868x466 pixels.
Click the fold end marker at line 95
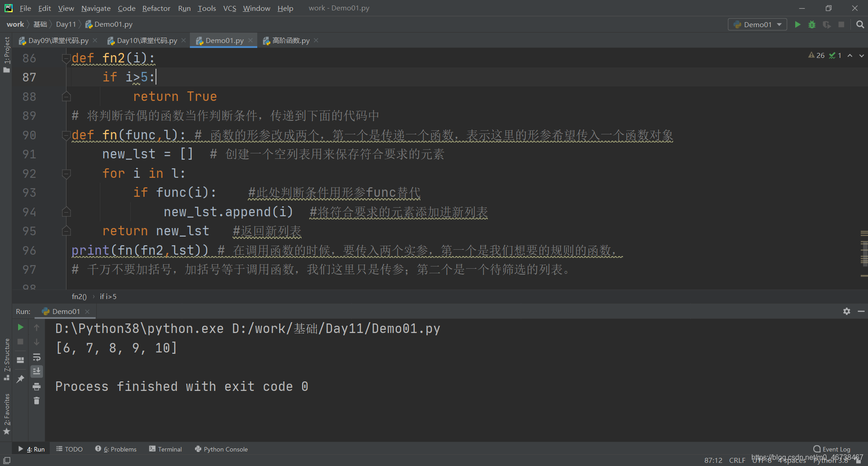click(66, 231)
